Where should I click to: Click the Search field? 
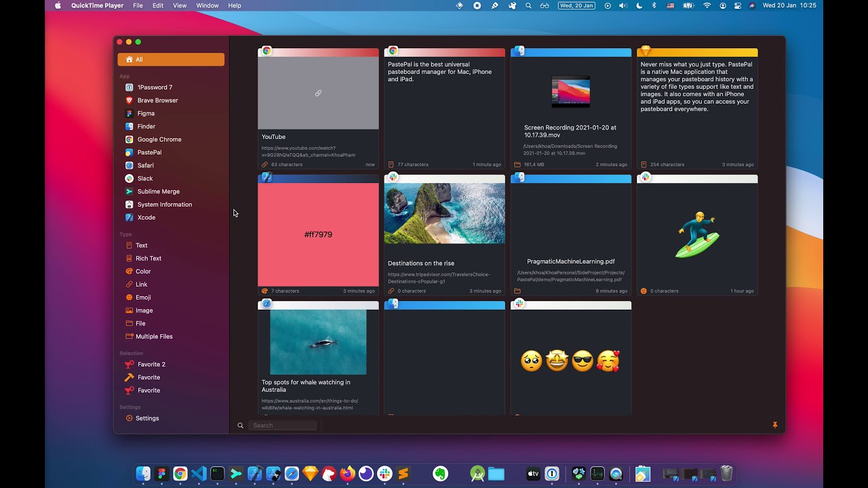pos(283,426)
